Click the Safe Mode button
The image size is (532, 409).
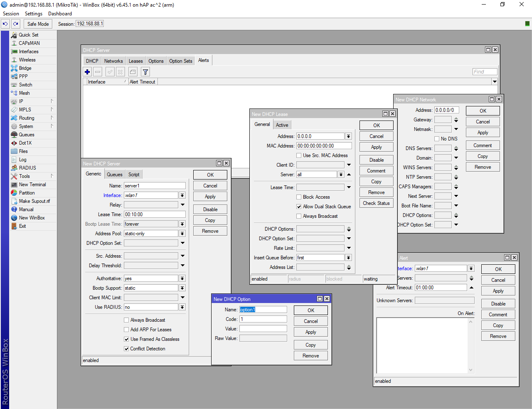[38, 24]
